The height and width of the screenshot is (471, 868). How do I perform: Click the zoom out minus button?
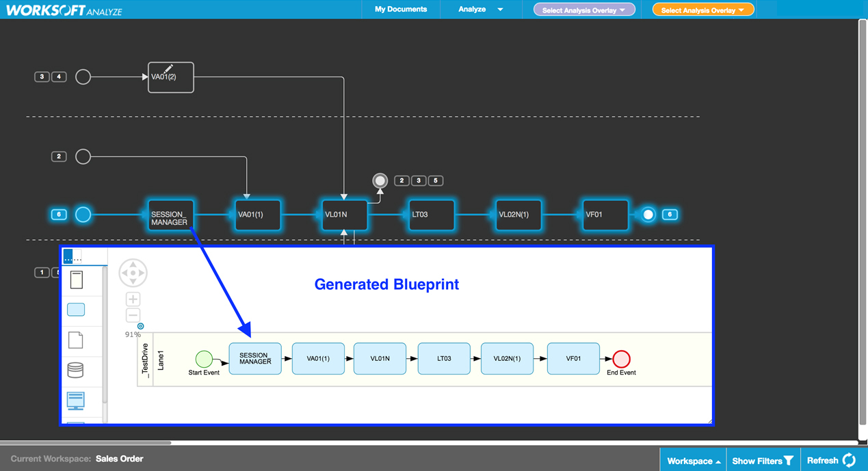click(x=133, y=315)
